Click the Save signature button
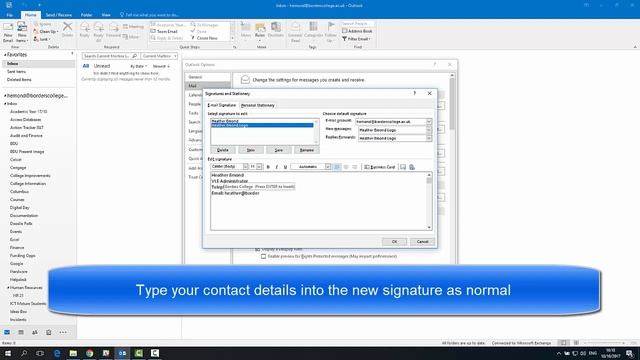640x360 pixels. [x=279, y=150]
